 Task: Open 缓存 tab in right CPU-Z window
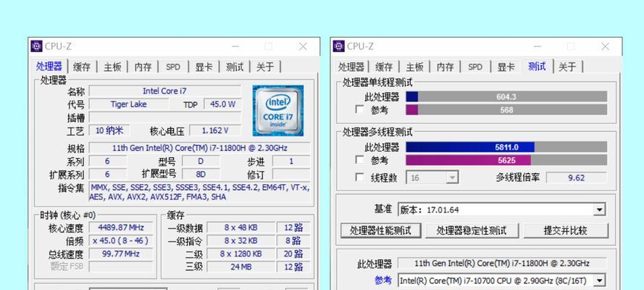[x=384, y=67]
